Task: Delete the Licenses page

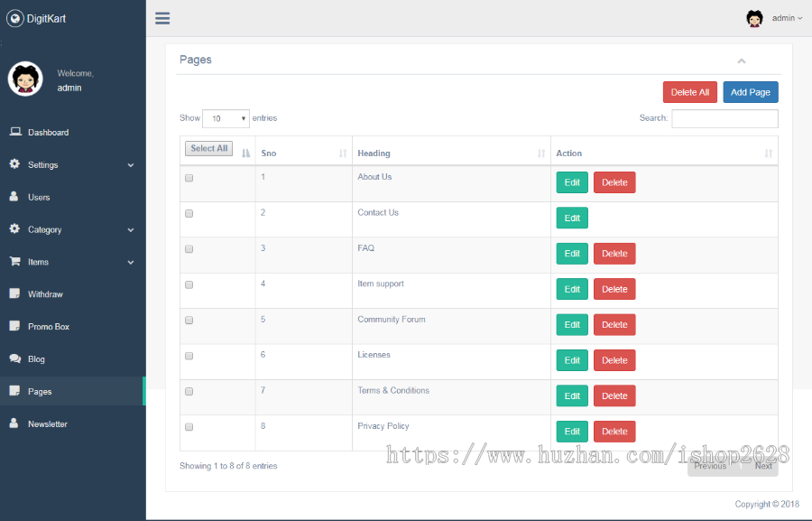Action: 614,360
